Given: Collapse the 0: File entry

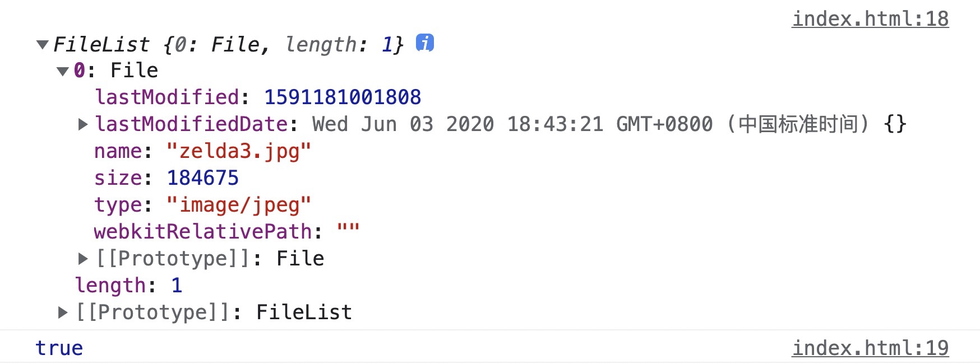Looking at the screenshot, I should click(63, 71).
